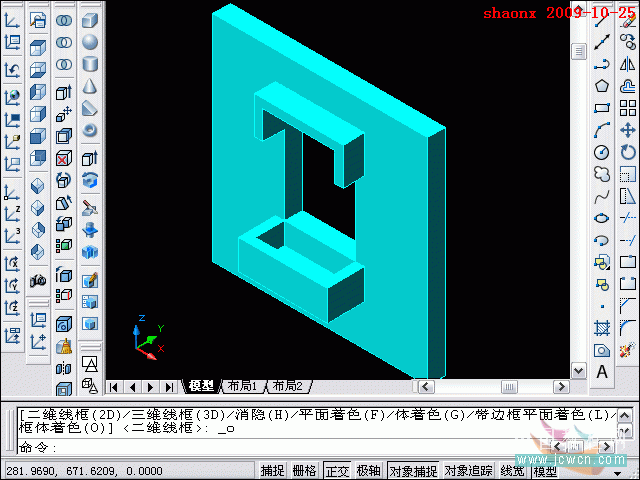Choose the Polygon drawing tool
The width and height of the screenshot is (640, 480).
click(x=602, y=86)
